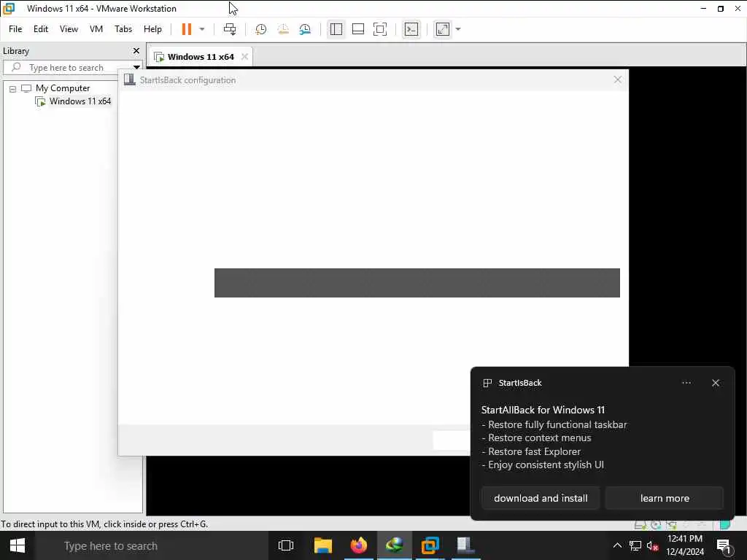This screenshot has height=560, width=747.
Task: Click Send Ctrl+Alt+Del toolbar icon
Action: click(230, 29)
